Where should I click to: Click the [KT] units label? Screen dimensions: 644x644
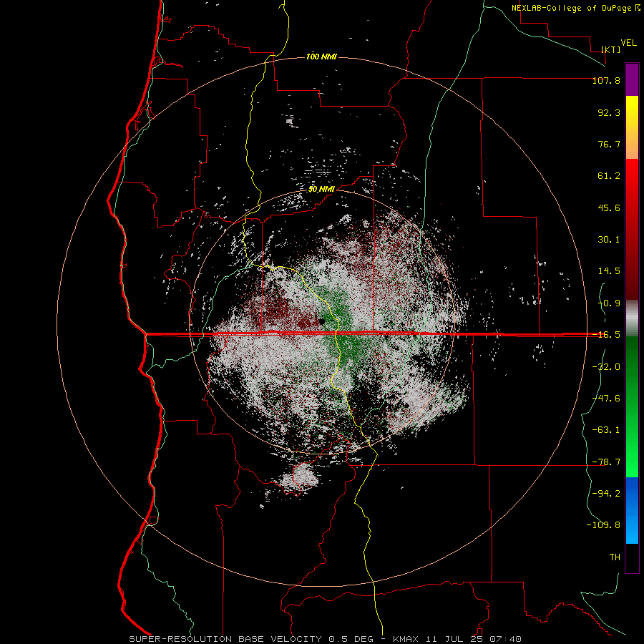click(x=611, y=49)
